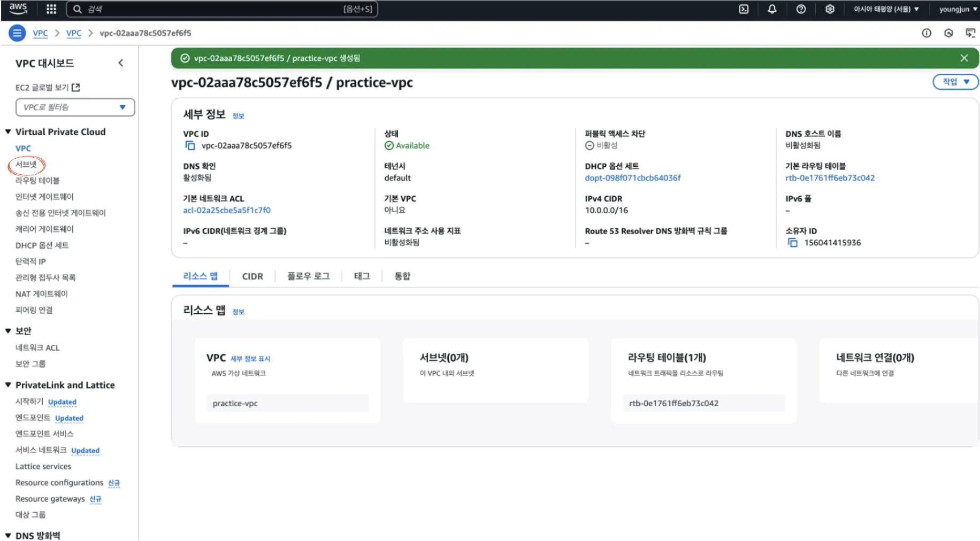Click the screen feedback icon at far right

click(970, 33)
